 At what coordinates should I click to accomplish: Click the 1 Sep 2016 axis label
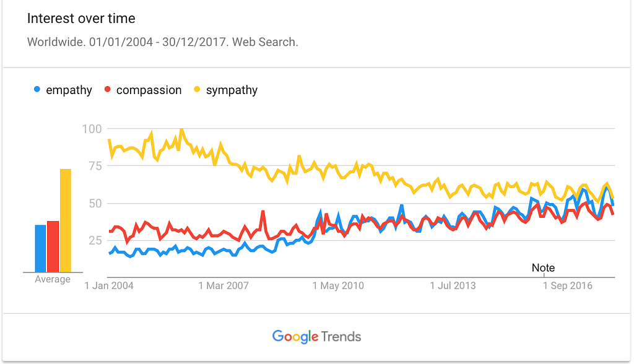(568, 285)
